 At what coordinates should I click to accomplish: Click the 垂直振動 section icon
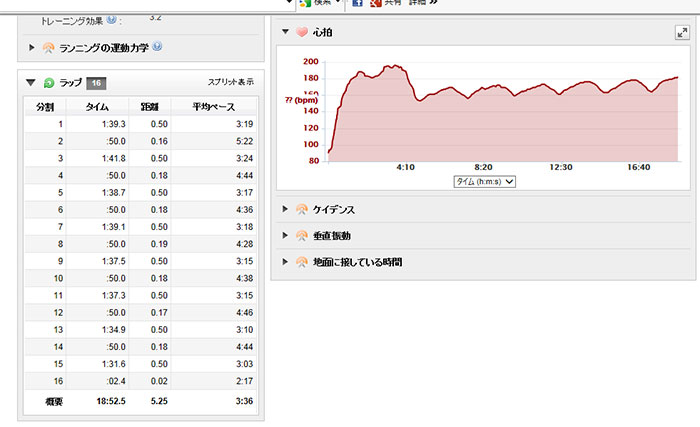301,236
